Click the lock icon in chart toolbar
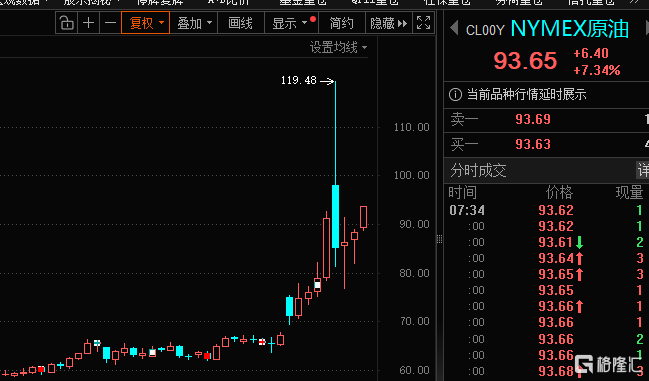The image size is (649, 381). [x=67, y=23]
